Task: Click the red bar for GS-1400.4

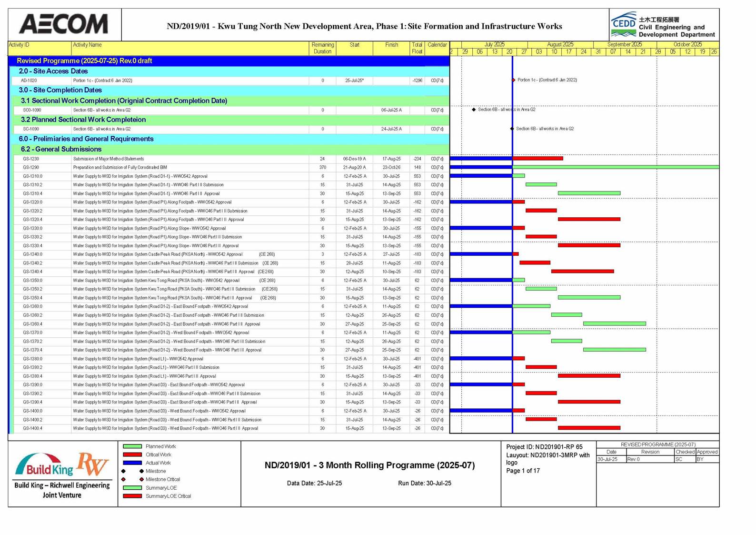Action: click(589, 428)
